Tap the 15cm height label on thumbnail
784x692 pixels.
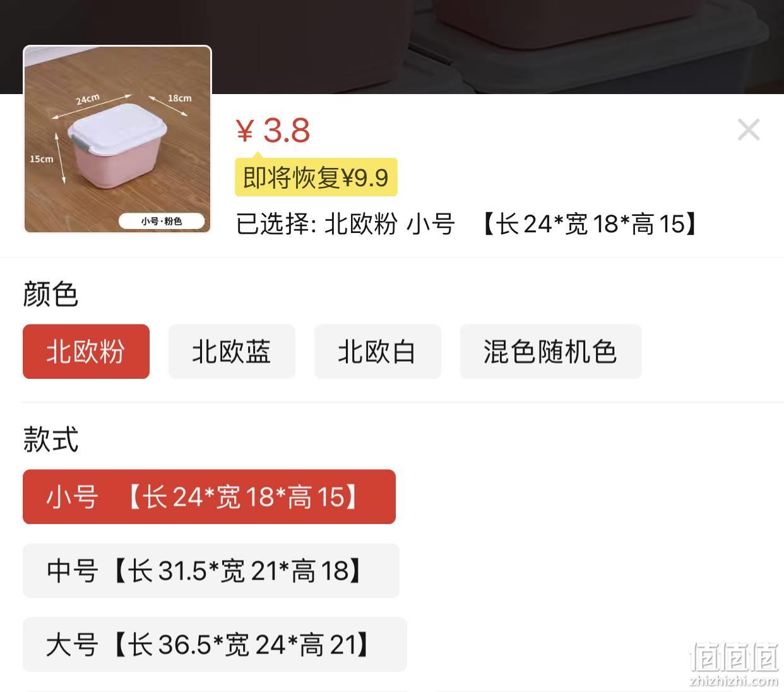[x=42, y=159]
